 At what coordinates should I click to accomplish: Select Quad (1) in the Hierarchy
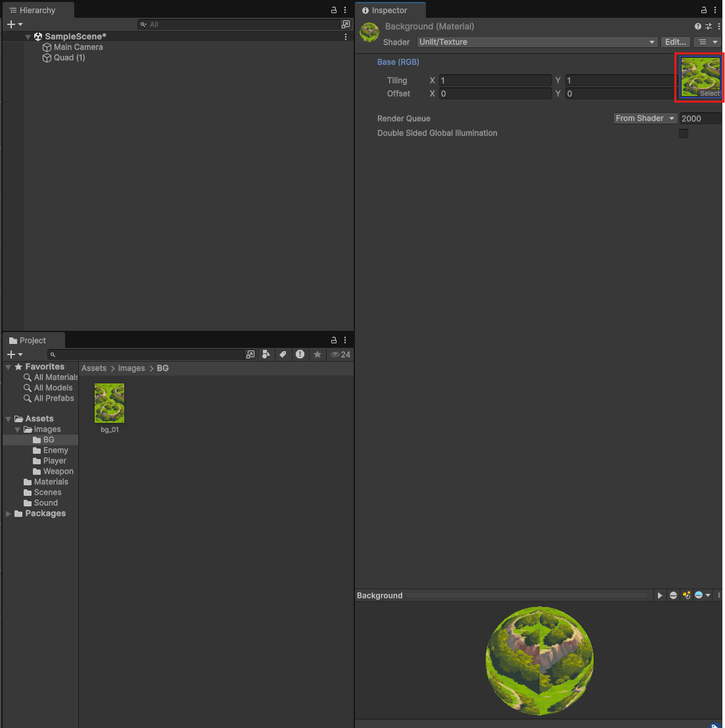(x=69, y=58)
